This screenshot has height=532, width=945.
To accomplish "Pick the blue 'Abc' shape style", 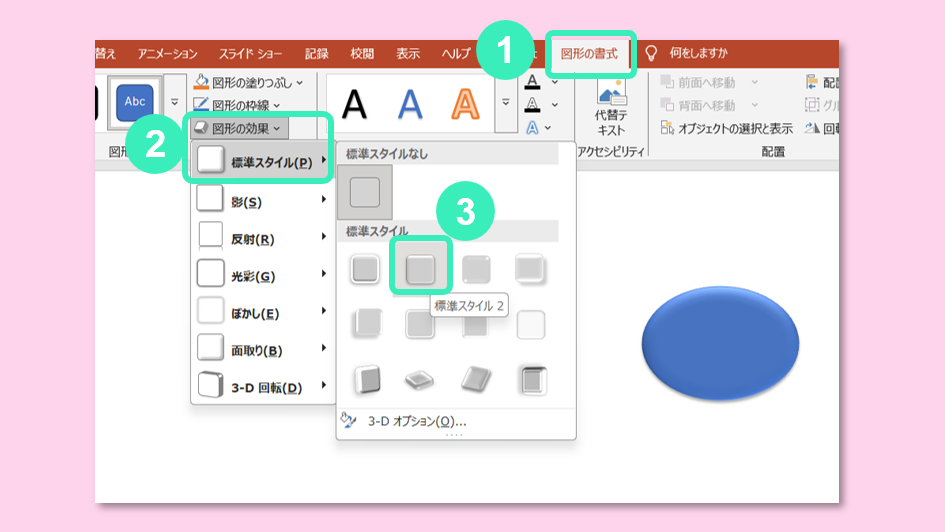I will tap(135, 101).
